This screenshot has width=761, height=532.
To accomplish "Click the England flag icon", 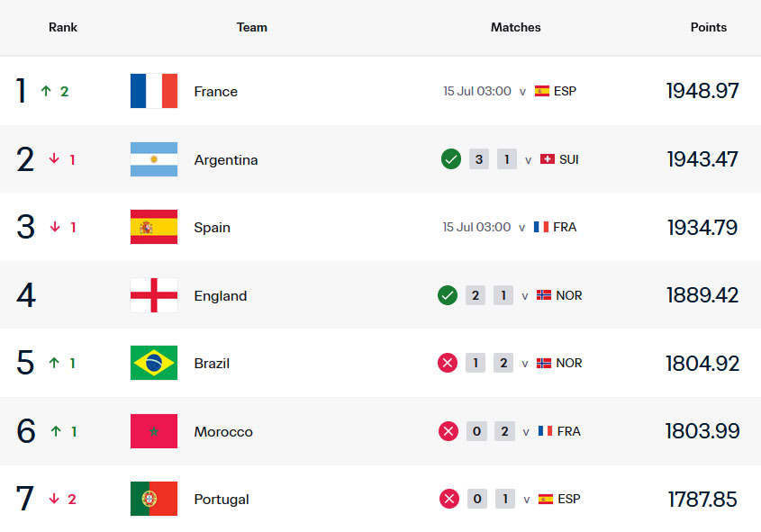I will tap(154, 295).
